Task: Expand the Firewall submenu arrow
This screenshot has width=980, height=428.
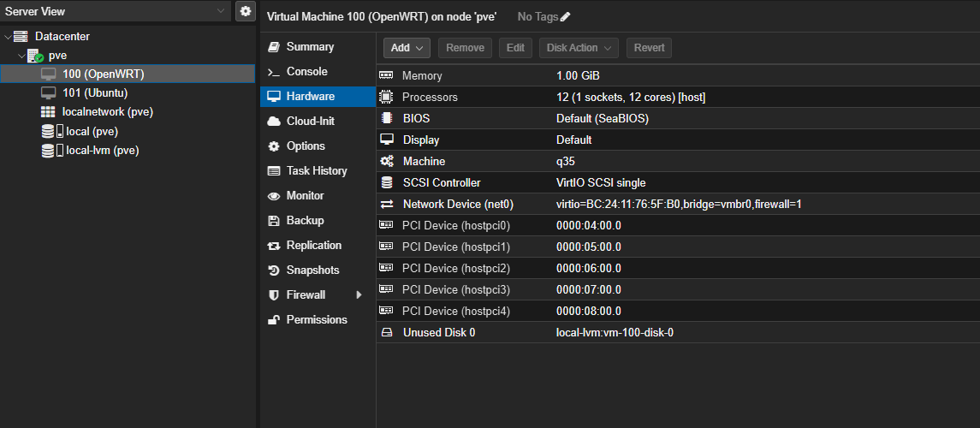Action: 359,295
